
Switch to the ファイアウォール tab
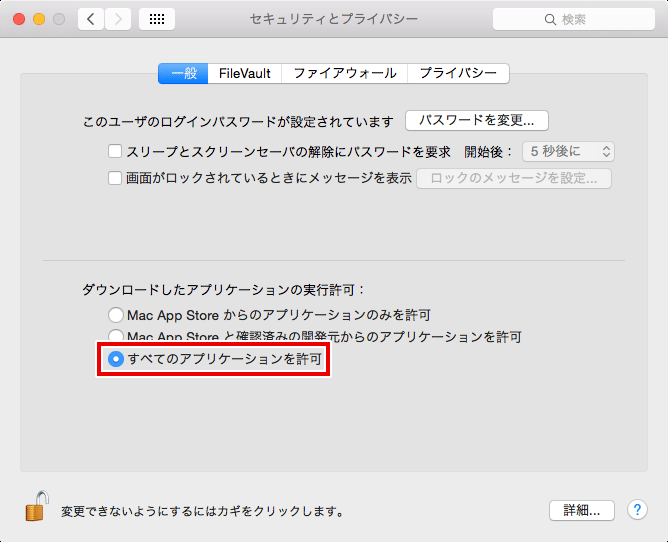point(344,73)
